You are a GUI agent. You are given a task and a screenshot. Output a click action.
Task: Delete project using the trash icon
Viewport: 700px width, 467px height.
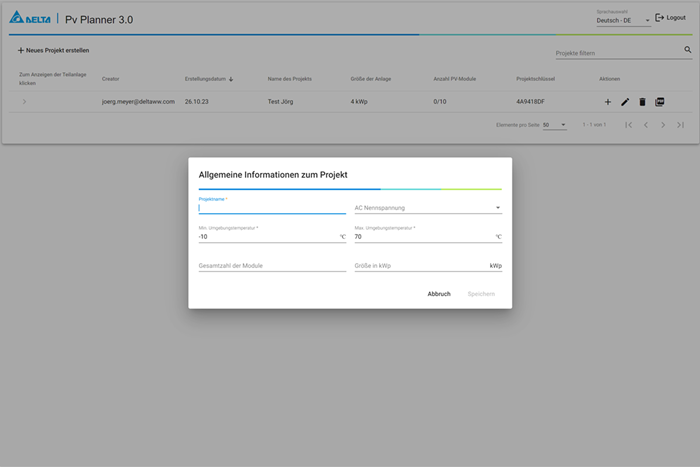(x=642, y=102)
